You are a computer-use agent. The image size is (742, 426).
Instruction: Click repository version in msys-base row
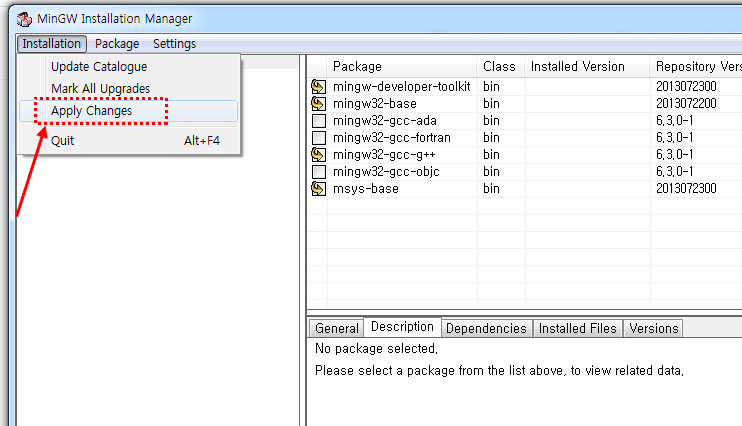pos(686,189)
